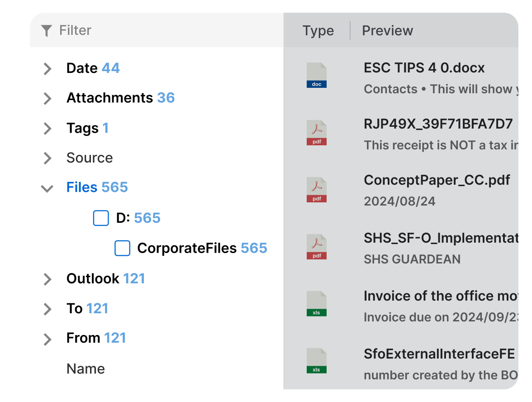Collapse the Files filter group
This screenshot has width=532, height=402.
47,188
